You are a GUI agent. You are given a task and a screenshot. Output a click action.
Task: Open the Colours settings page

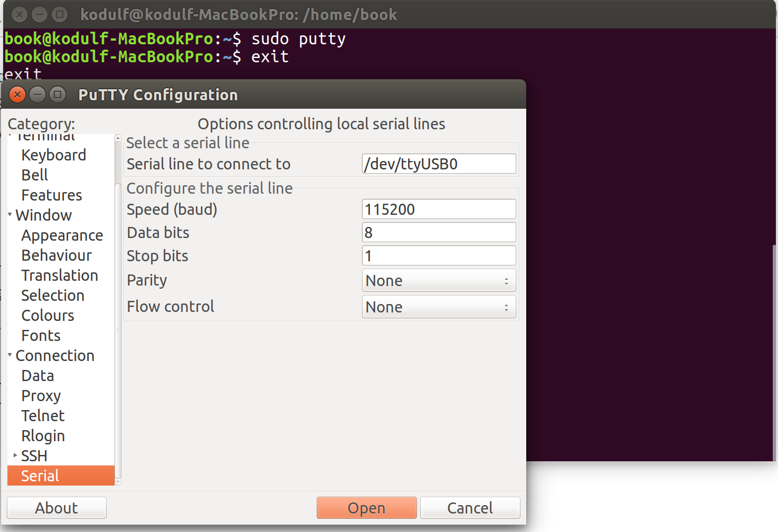(x=48, y=315)
